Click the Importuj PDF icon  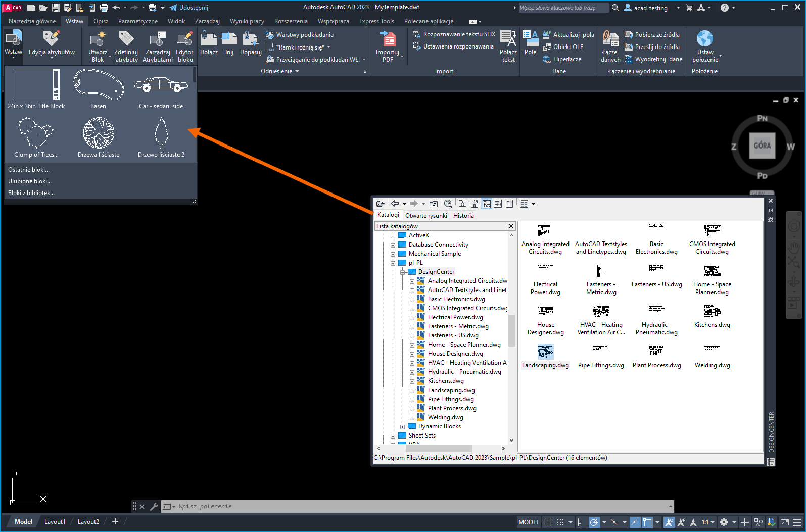[x=388, y=46]
